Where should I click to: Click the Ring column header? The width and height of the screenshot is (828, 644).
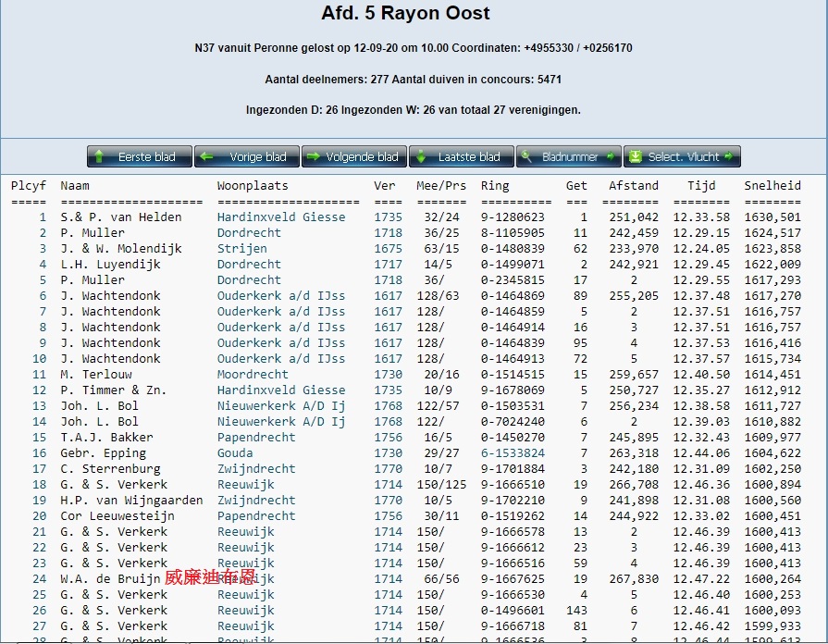click(495, 186)
